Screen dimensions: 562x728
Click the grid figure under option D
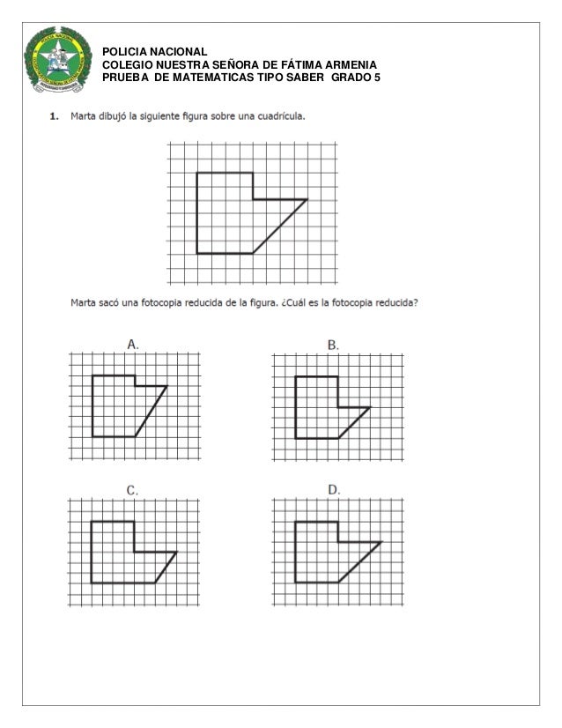coord(338,552)
